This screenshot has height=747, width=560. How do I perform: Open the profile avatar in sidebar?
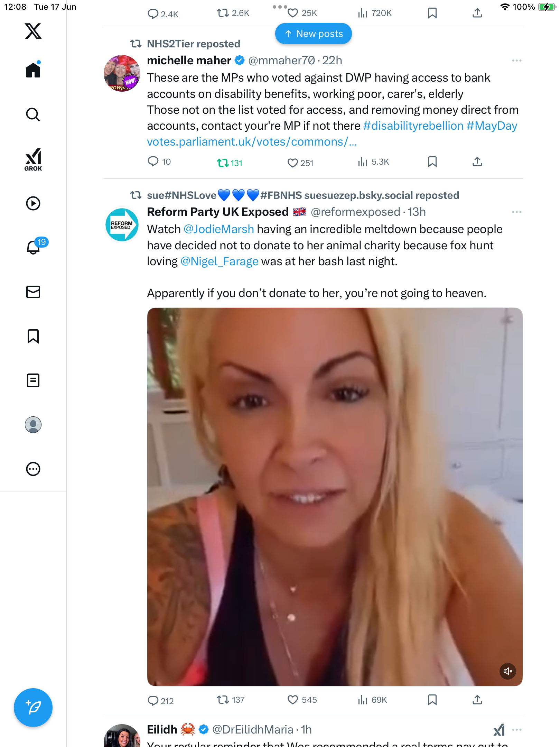pyautogui.click(x=33, y=425)
